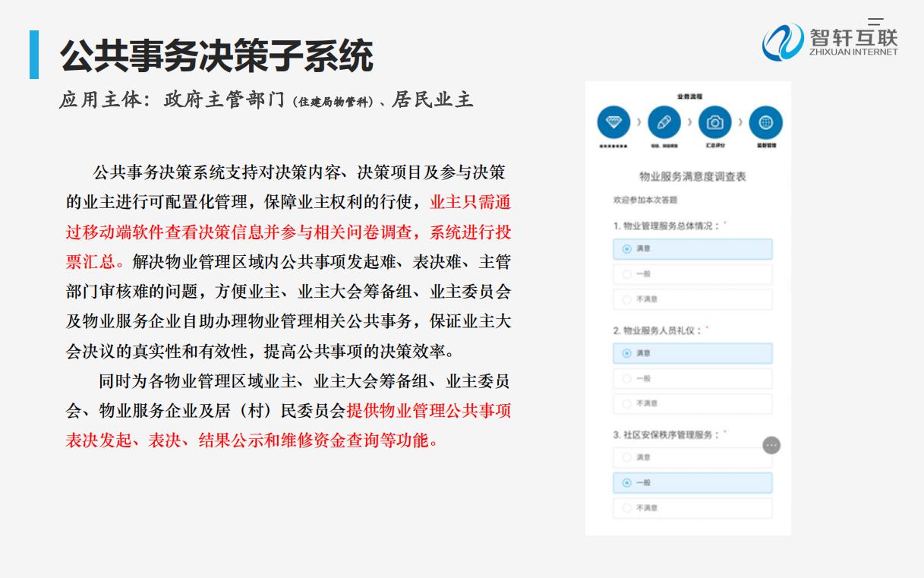Click the slide title 公共事务决策子系统
924x578 pixels.
[216, 55]
